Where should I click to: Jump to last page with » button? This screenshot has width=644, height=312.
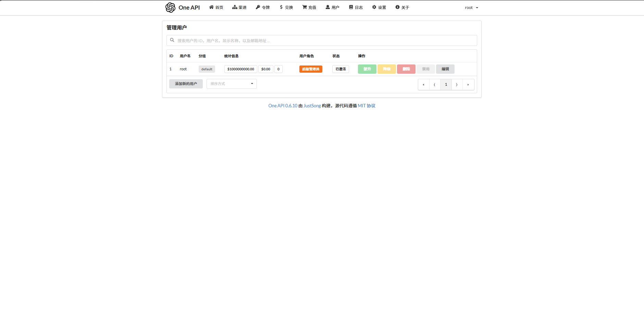(468, 85)
